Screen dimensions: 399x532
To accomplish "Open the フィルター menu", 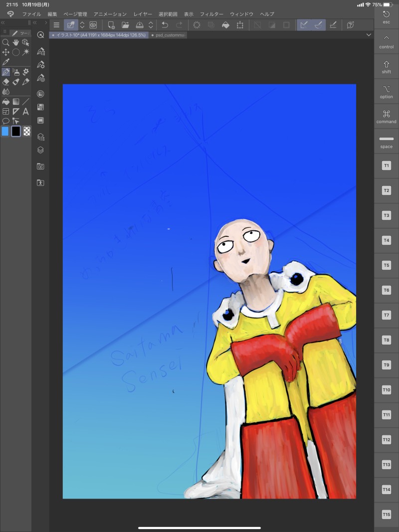I will (211, 14).
